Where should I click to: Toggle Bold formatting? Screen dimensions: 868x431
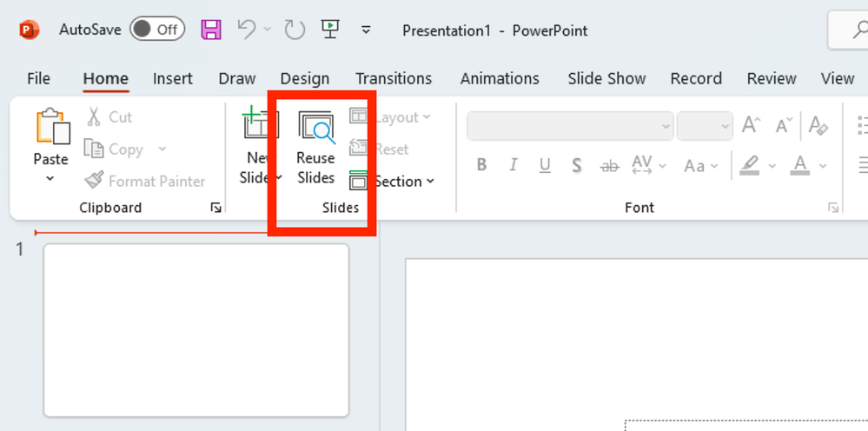click(x=481, y=165)
